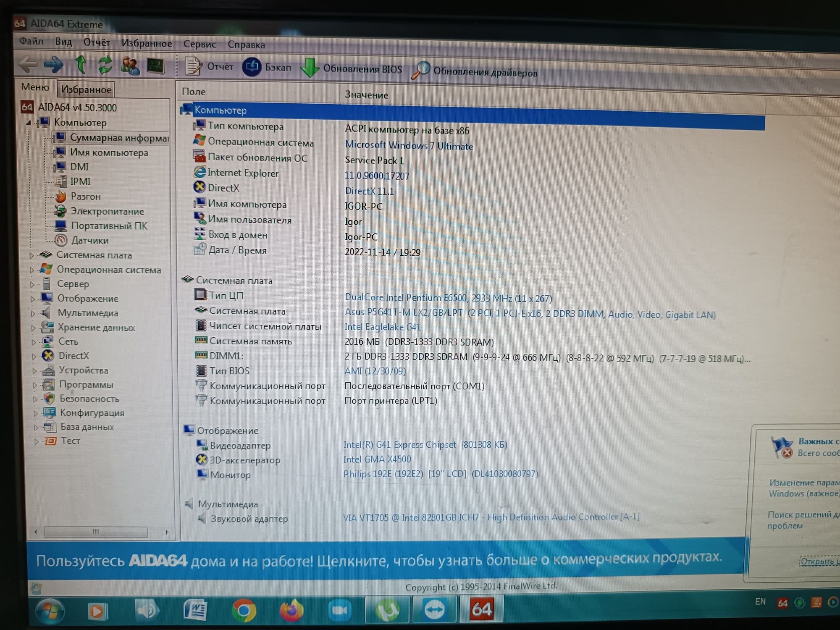The image size is (840, 630).
Task: Click the Asus P5G41T-M LX2/GB/LPT link
Action: (530, 314)
